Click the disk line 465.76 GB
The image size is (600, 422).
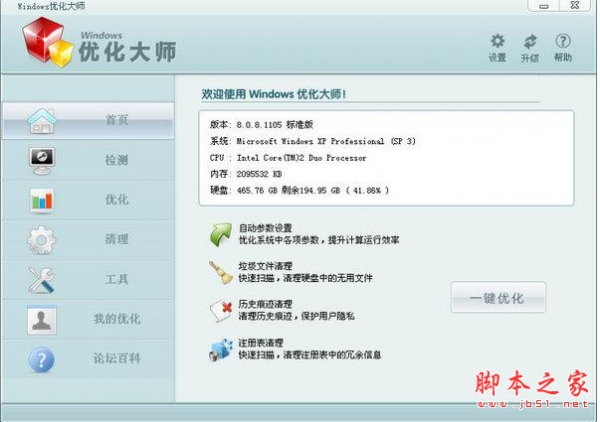pyautogui.click(x=300, y=190)
